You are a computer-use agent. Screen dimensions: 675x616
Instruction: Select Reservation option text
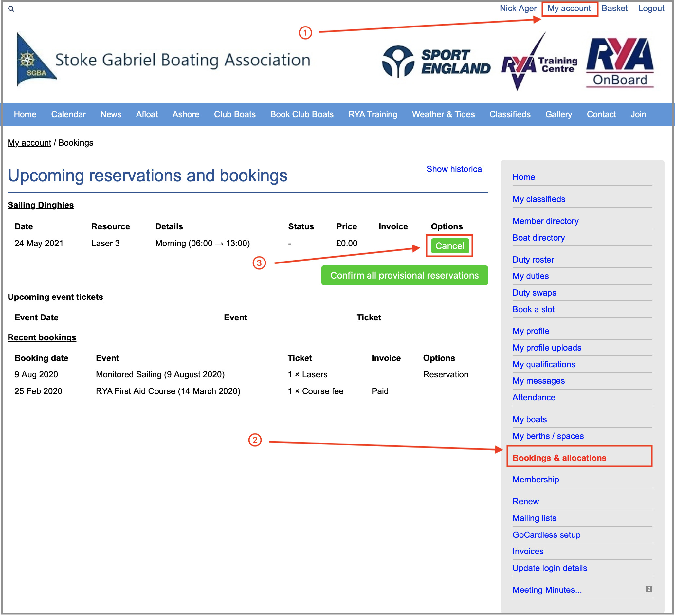tap(446, 374)
